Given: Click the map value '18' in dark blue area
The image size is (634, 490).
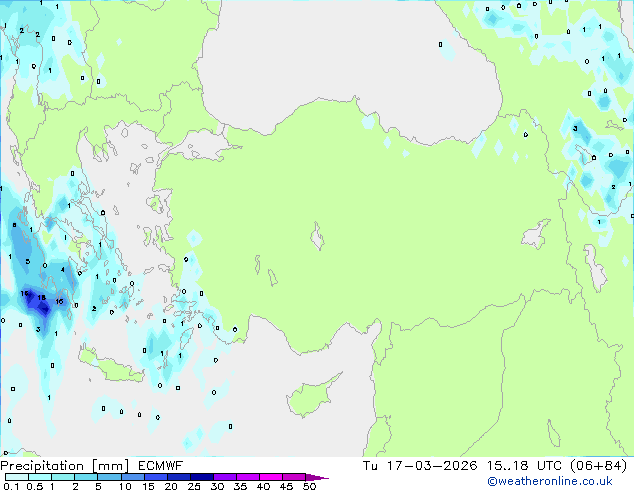Looking at the screenshot, I should [41, 298].
